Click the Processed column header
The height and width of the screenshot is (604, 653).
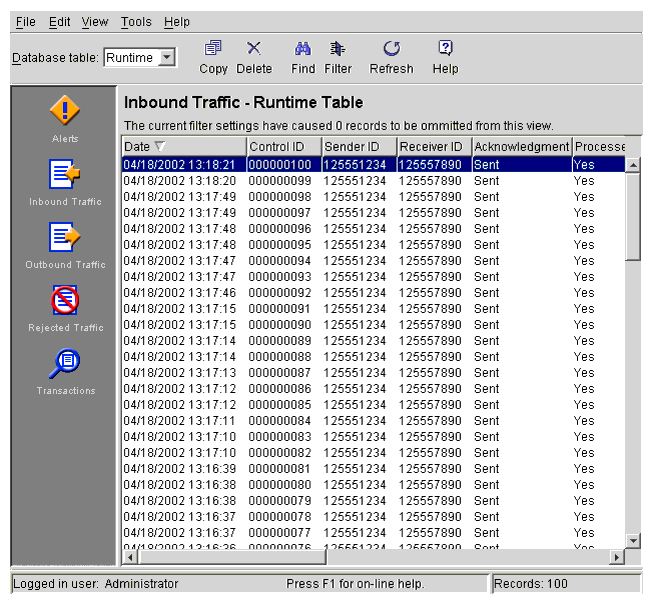tap(599, 147)
